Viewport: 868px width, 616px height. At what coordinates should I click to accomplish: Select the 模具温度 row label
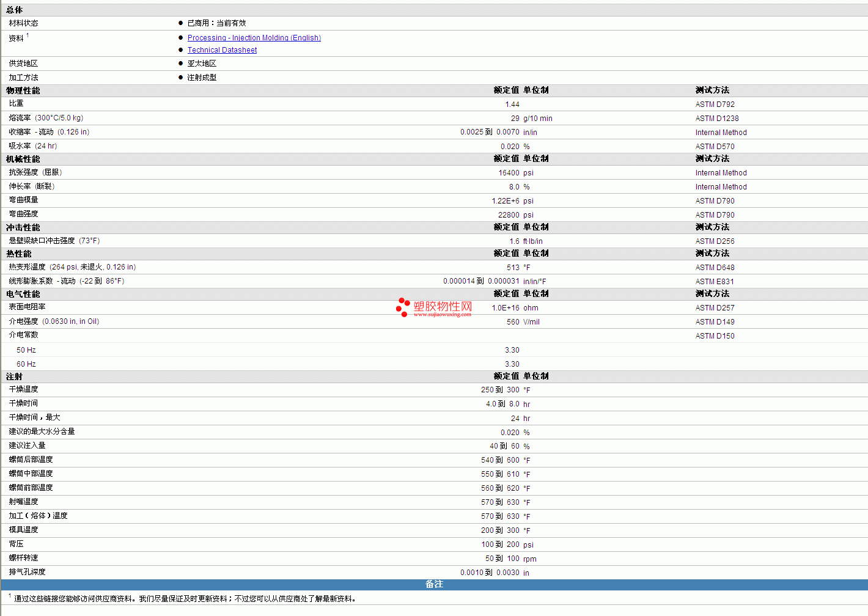23,530
